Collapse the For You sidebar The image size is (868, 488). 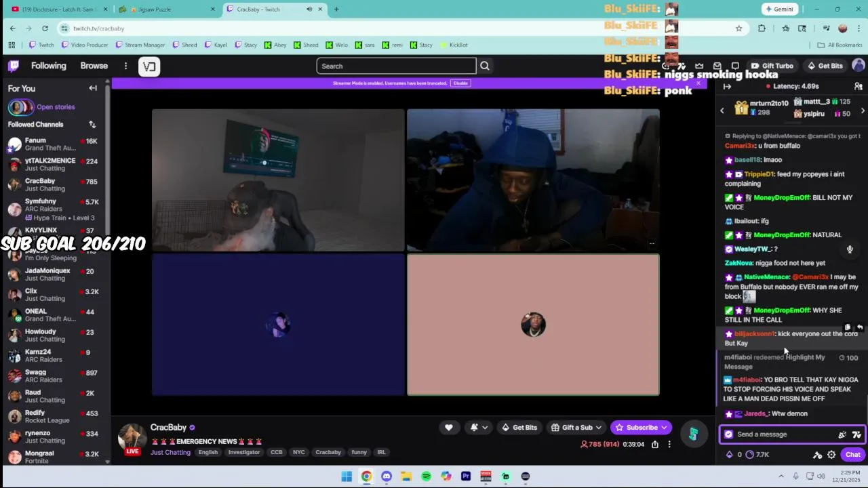tap(93, 88)
